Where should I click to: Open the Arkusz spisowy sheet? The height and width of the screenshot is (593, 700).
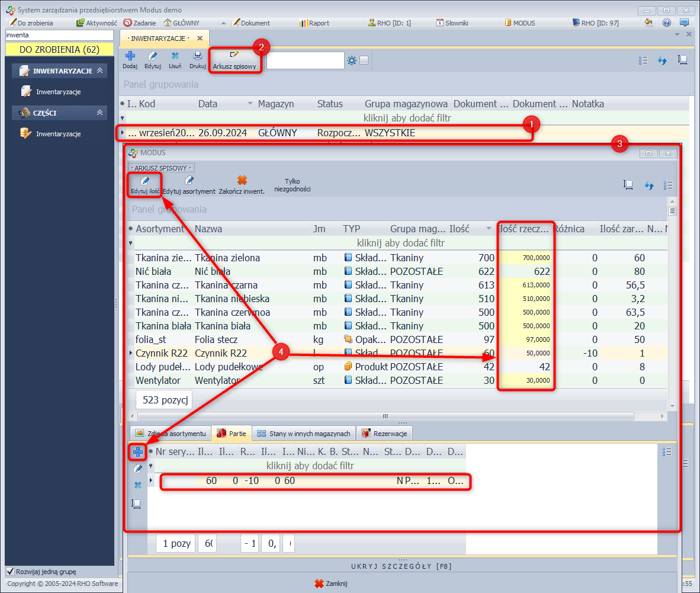pos(235,60)
